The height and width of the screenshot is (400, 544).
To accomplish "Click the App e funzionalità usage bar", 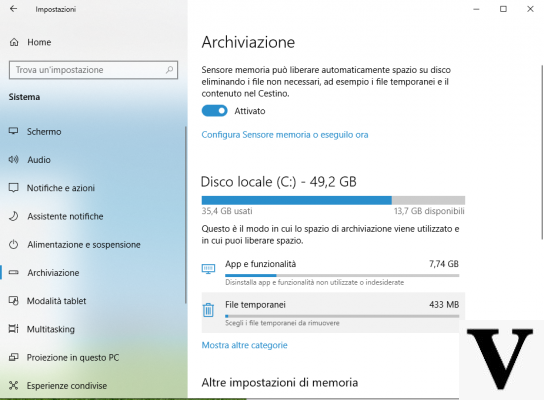I will tap(342, 276).
